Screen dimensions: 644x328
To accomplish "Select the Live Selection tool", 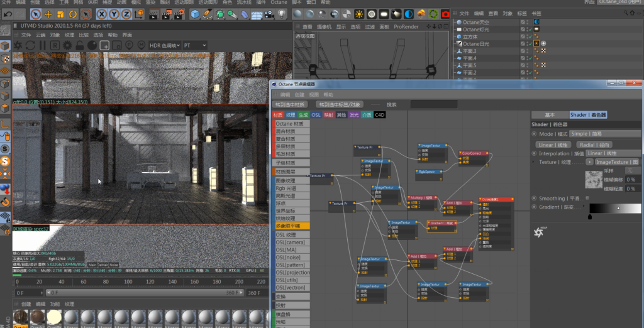I will [x=36, y=15].
